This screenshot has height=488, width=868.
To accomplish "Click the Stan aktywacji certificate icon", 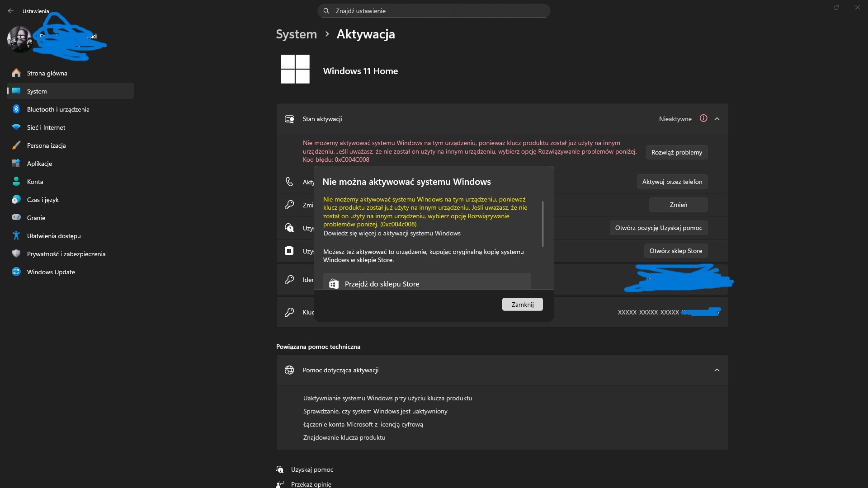I will 289,119.
